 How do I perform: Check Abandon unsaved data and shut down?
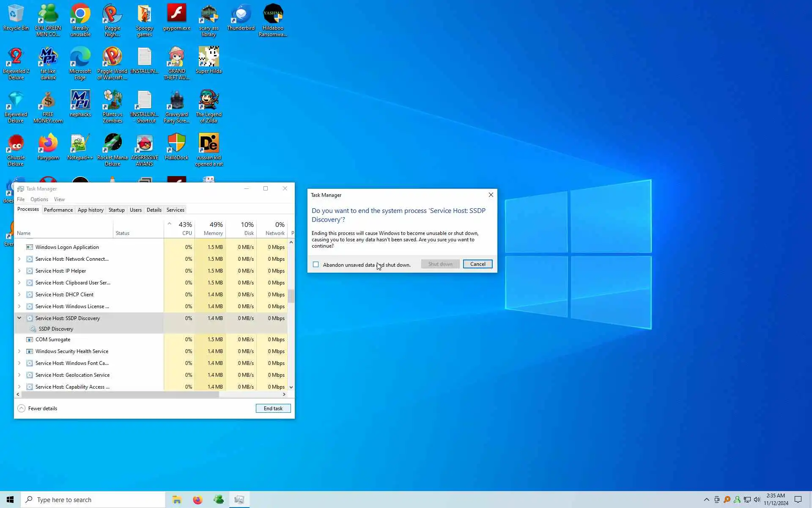coord(316,265)
